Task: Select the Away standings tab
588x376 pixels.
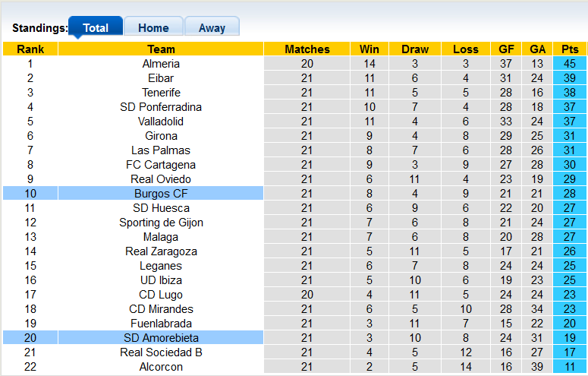Action: pyautogui.click(x=212, y=28)
